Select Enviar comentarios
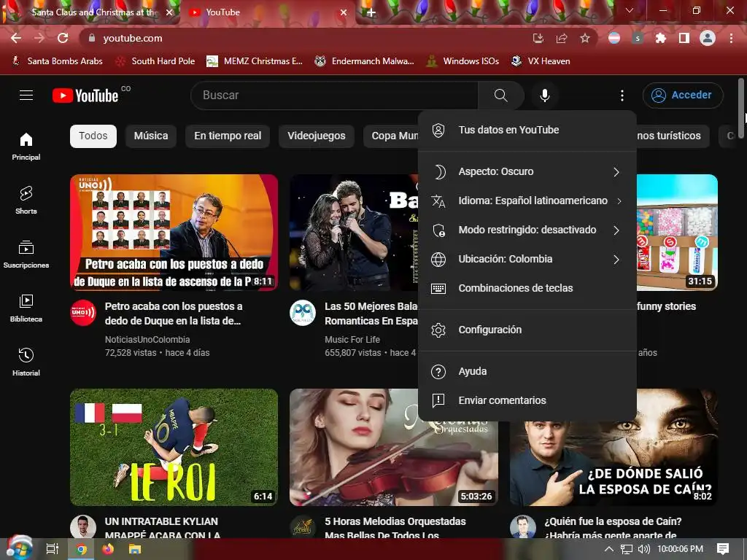Screen dimensions: 747x560 coord(527,400)
